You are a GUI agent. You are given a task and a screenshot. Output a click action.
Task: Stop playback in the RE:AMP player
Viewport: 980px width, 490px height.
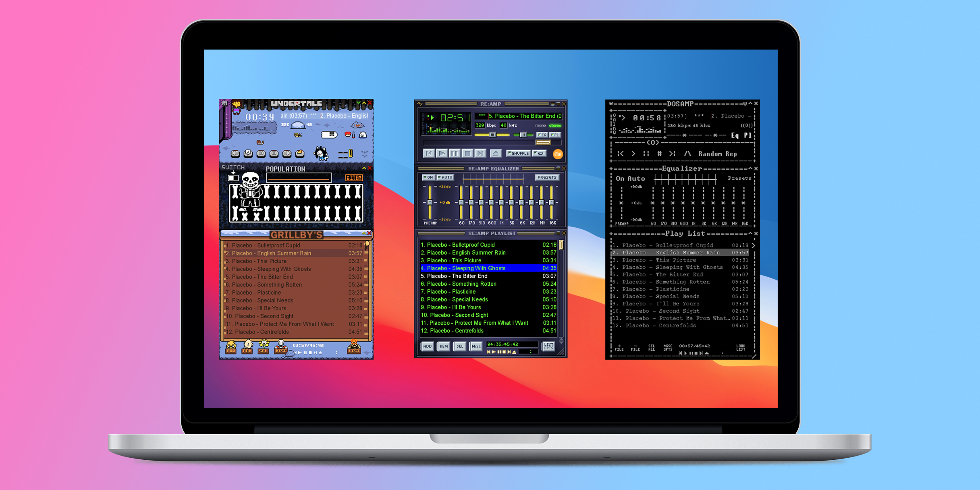467,153
